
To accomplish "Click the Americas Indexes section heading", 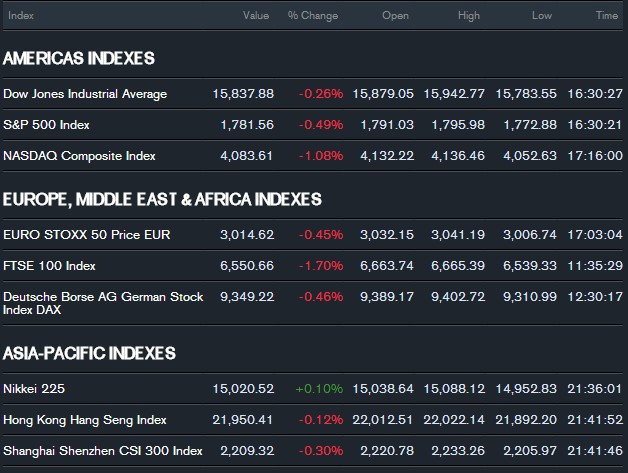I will coord(79,58).
